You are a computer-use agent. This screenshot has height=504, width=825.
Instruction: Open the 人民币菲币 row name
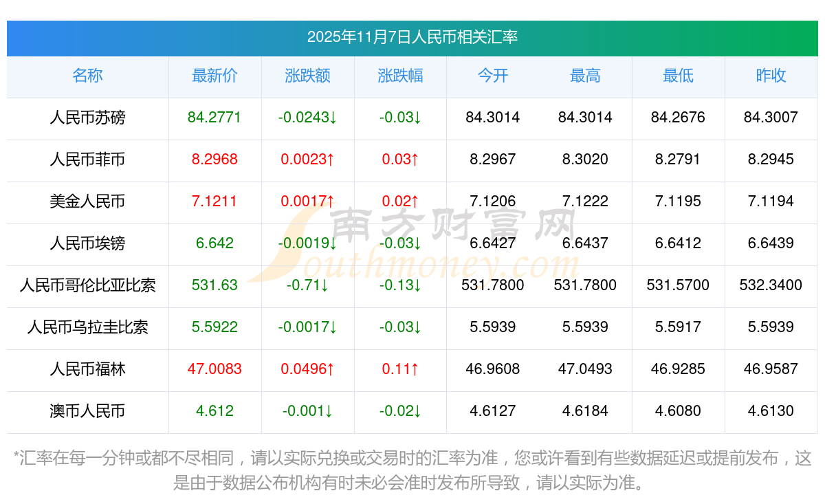click(x=87, y=160)
